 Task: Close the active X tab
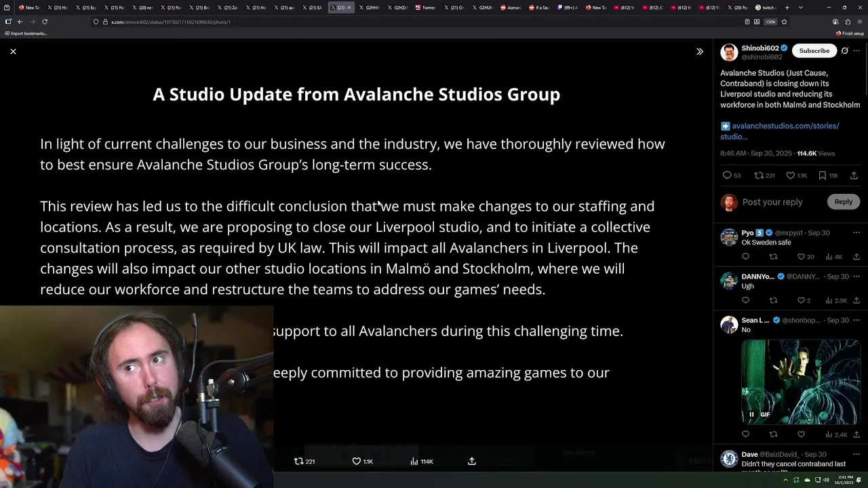click(349, 7)
